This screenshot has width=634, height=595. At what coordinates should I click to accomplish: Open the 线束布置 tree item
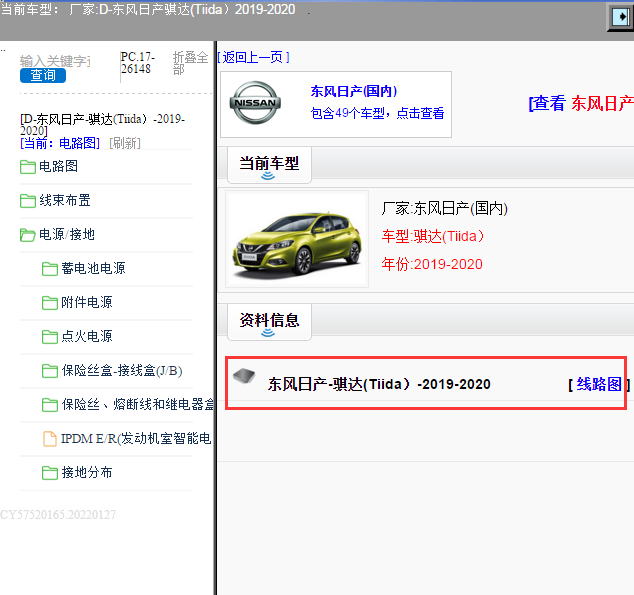[x=65, y=200]
